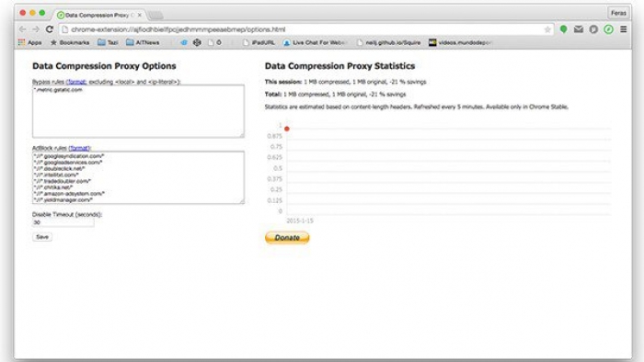The image size is (644, 362).
Task: Open the Live Chat For Web bookmark
Action: click(316, 42)
